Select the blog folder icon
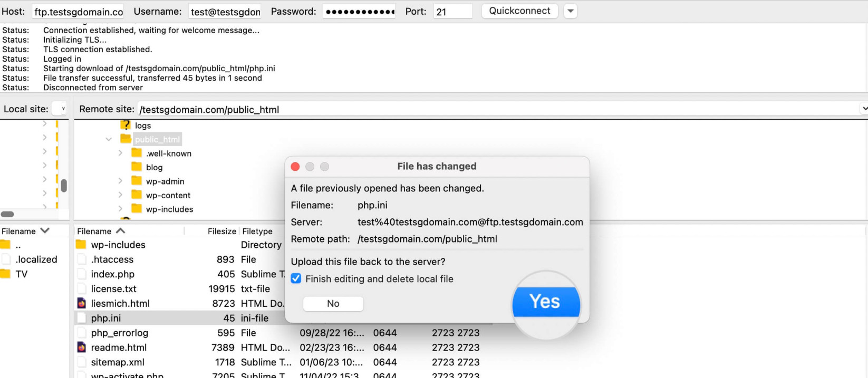Image resolution: width=868 pixels, height=378 pixels. 137,167
